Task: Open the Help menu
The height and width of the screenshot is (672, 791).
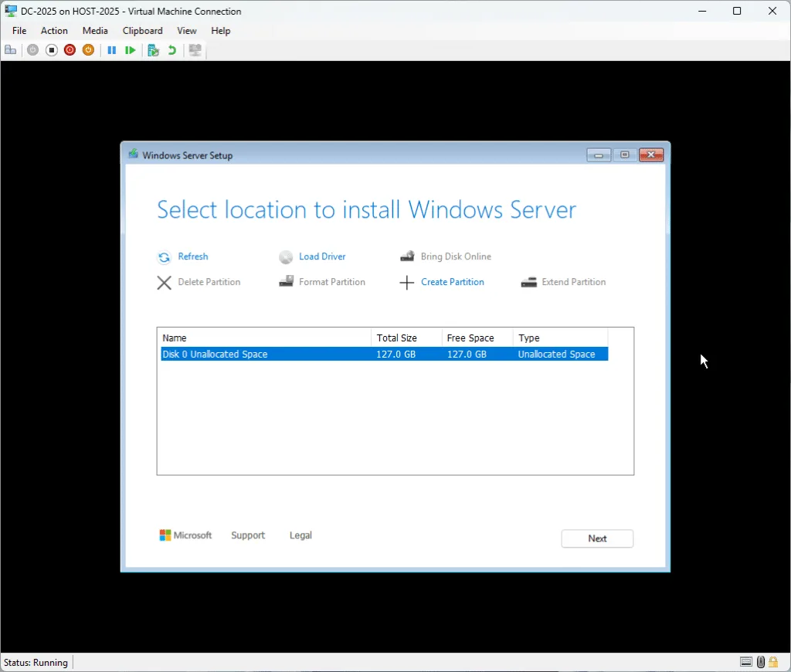Action: coord(220,31)
